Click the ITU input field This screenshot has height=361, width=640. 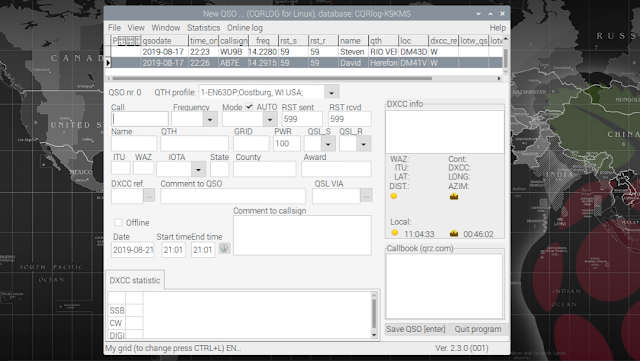point(121,168)
